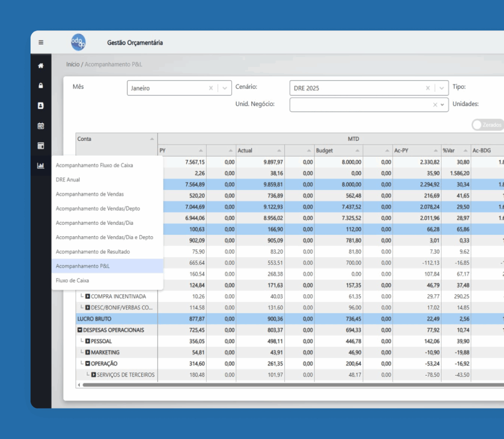Open the contact card sidebar icon
Screen dimensions: 504x439
41,105
